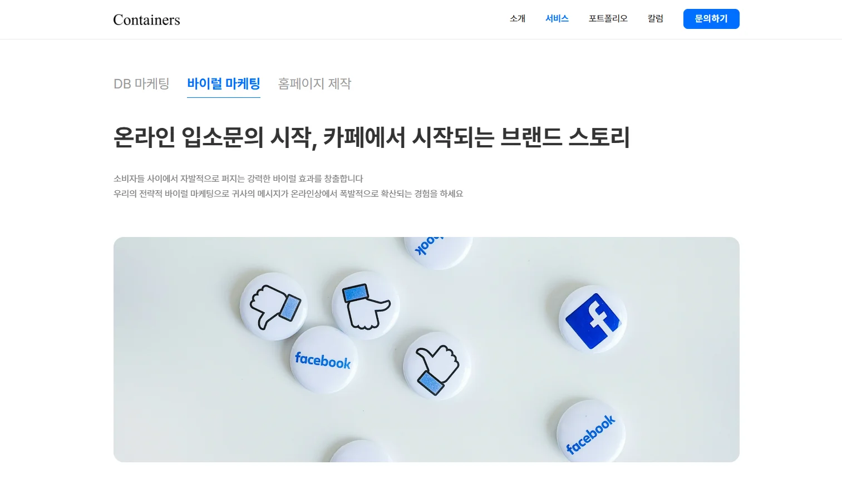Click the center facebook text badge
Viewport: 842px width, 504px height.
323,360
